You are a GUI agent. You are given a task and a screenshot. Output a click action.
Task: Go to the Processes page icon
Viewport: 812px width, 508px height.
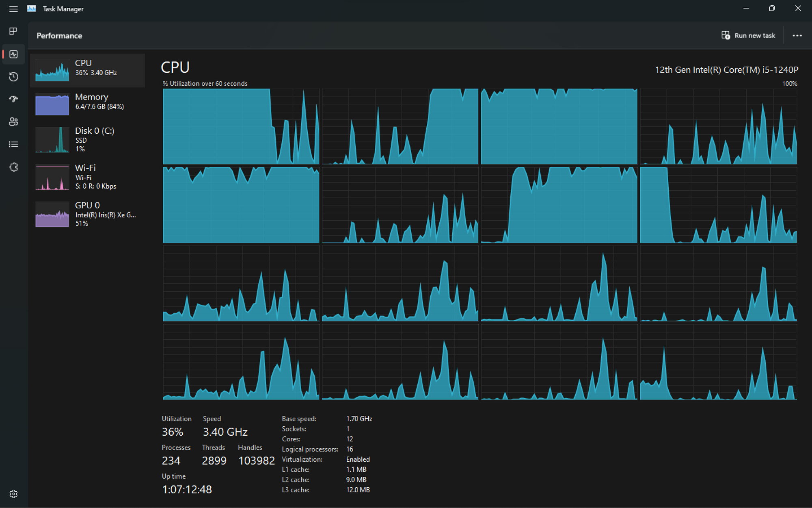click(13, 31)
